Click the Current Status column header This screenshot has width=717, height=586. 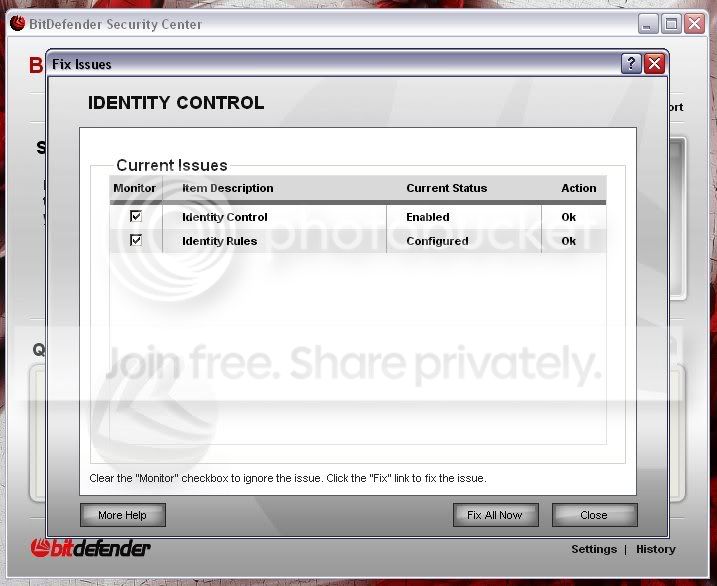[x=447, y=188]
